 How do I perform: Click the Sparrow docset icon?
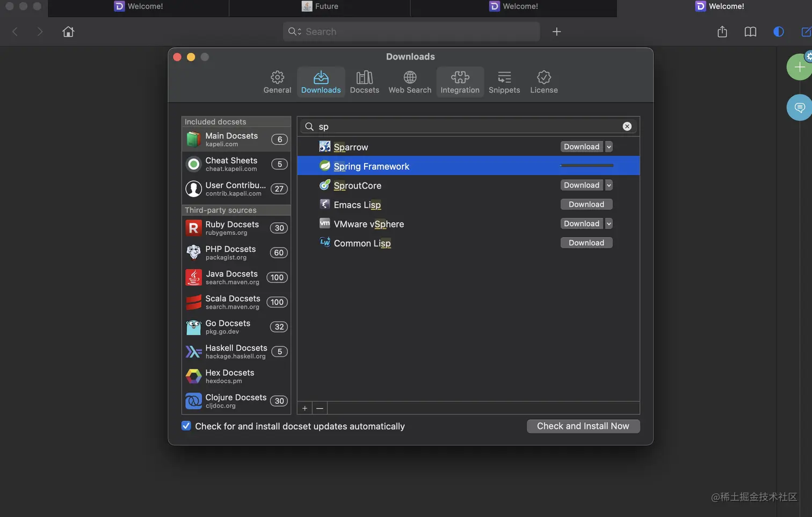point(325,146)
